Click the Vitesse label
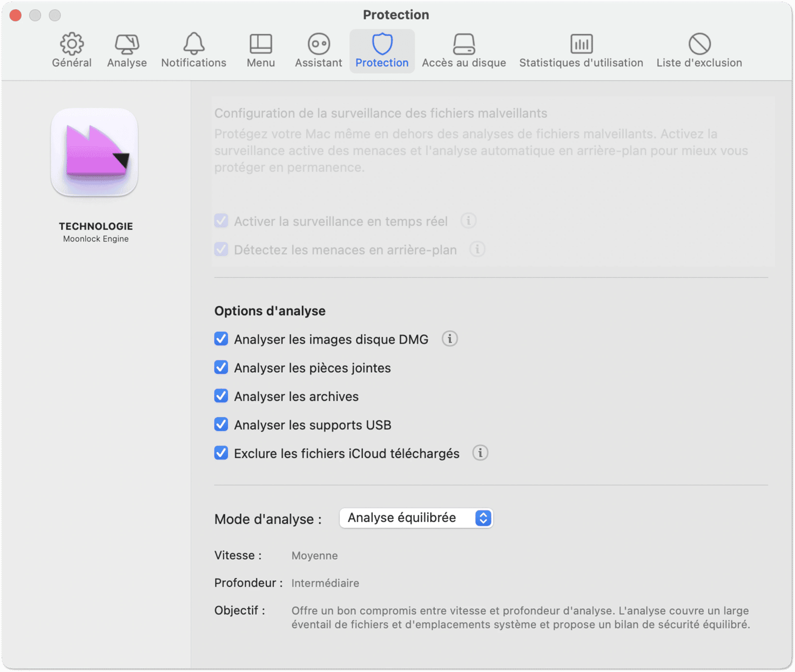This screenshot has width=795, height=672. (x=238, y=555)
